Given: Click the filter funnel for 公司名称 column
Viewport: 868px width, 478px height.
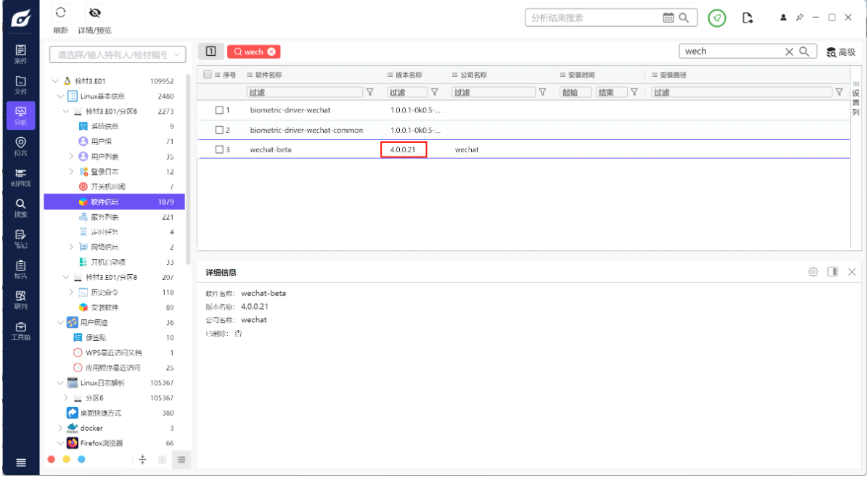Looking at the screenshot, I should 543,92.
